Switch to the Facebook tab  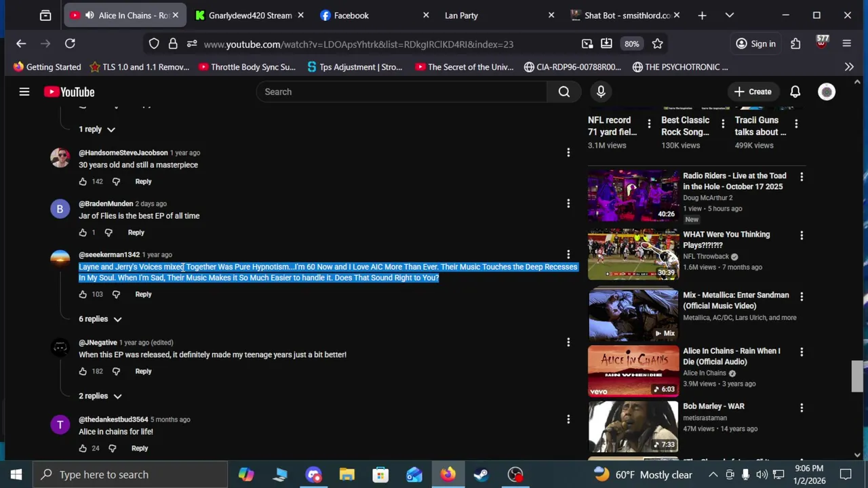pos(374,15)
